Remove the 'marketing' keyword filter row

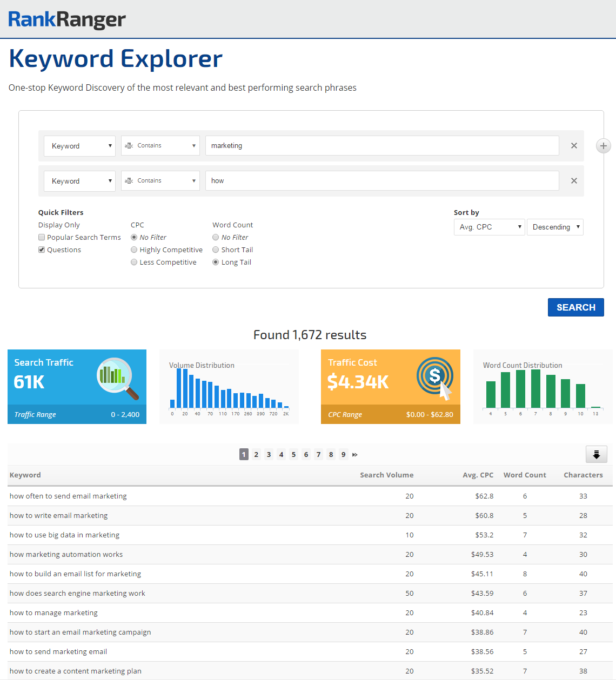click(x=574, y=146)
